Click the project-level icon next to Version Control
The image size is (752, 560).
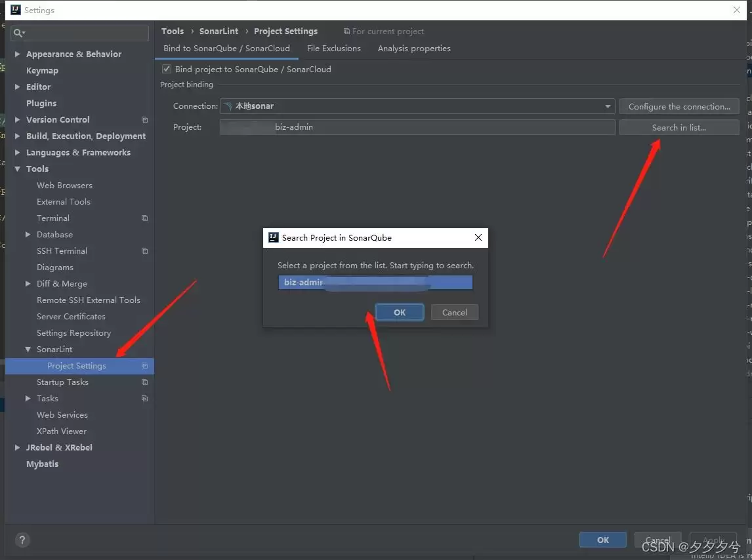pyautogui.click(x=144, y=119)
